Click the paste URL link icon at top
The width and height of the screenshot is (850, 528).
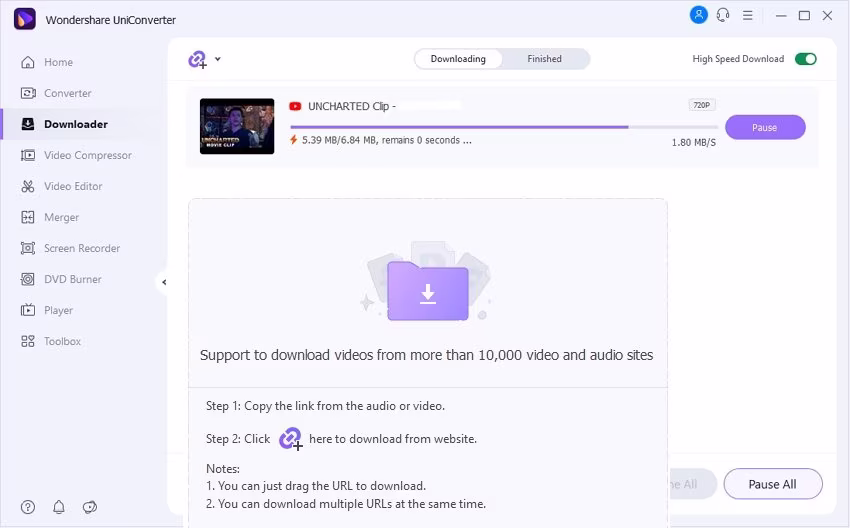tap(197, 59)
